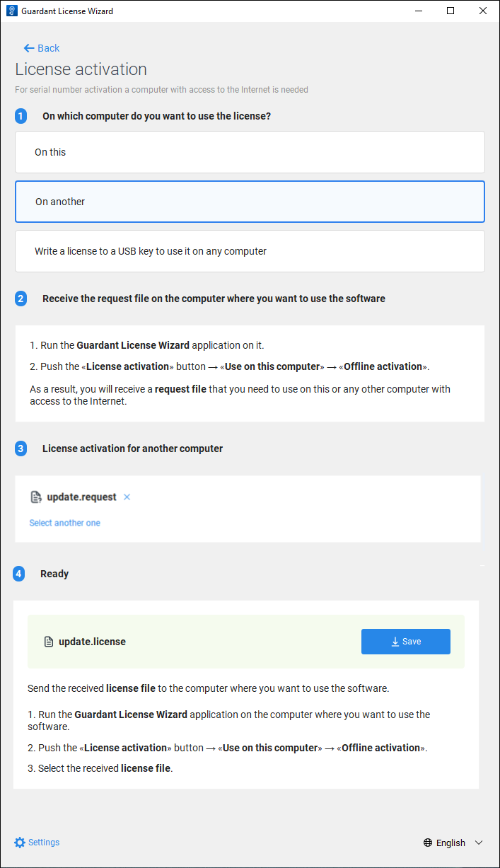Select Write a license to USB key option
Screen dimensions: 500x868
click(x=250, y=251)
